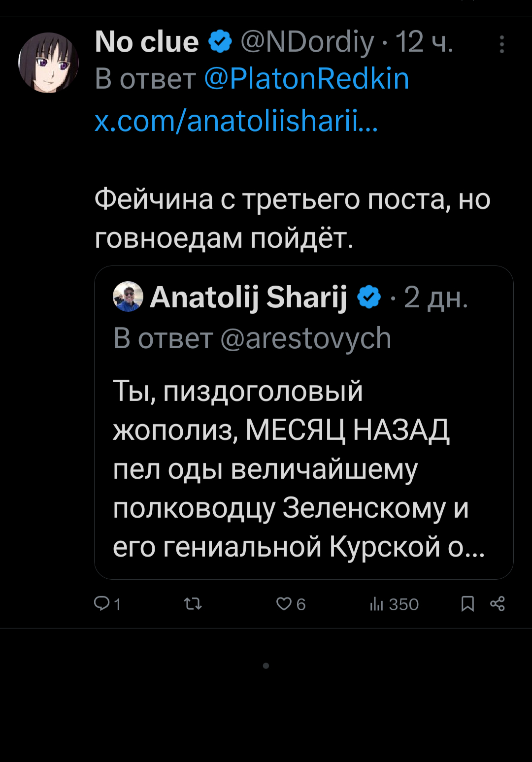Tap Anatolij Sharij's small profile picture

pos(128,297)
